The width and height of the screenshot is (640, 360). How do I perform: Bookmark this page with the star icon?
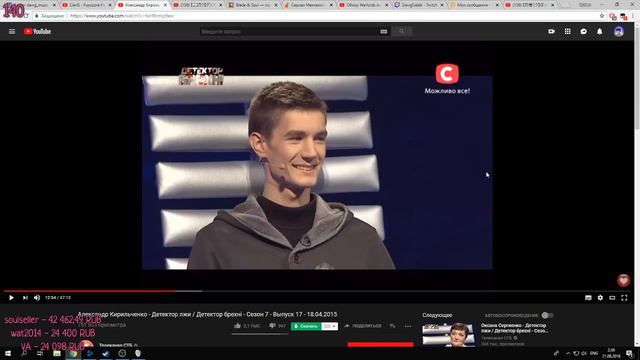point(602,16)
